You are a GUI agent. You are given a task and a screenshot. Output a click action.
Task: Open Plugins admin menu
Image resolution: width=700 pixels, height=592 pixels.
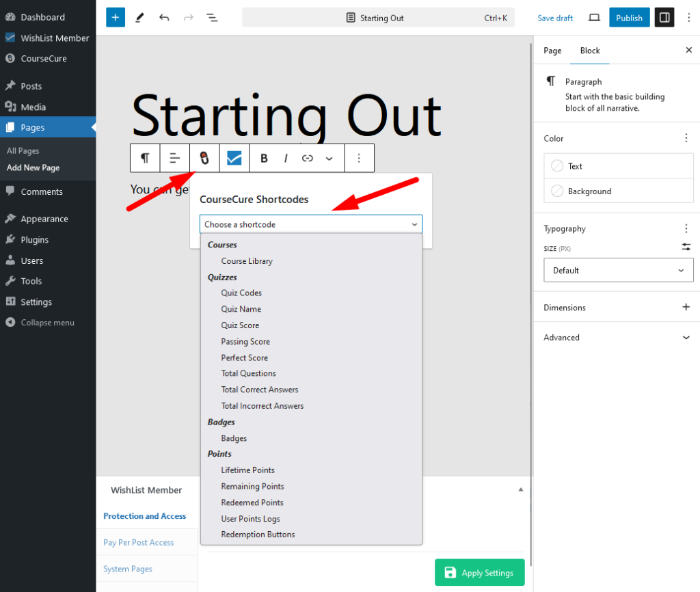[48, 239]
